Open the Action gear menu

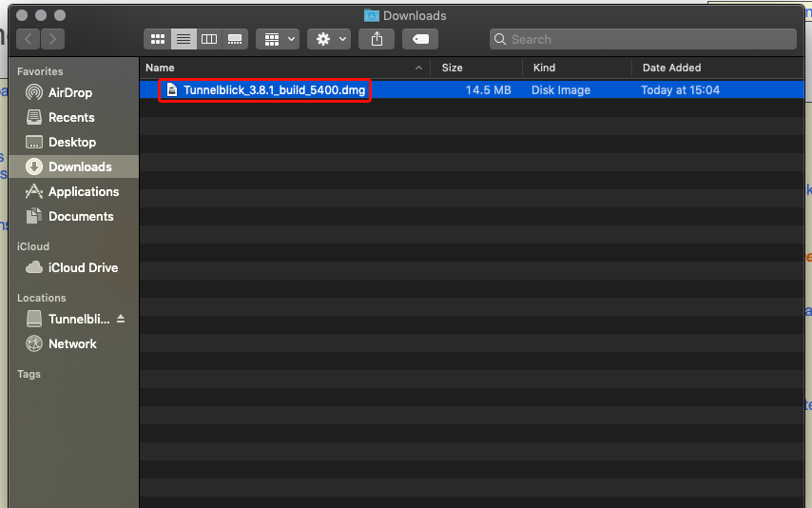330,39
